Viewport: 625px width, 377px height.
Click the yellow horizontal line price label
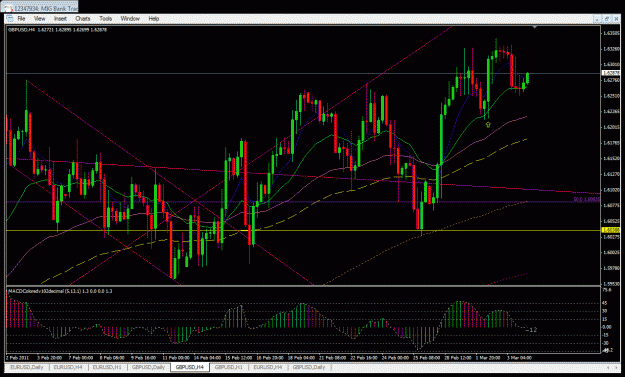pos(611,230)
